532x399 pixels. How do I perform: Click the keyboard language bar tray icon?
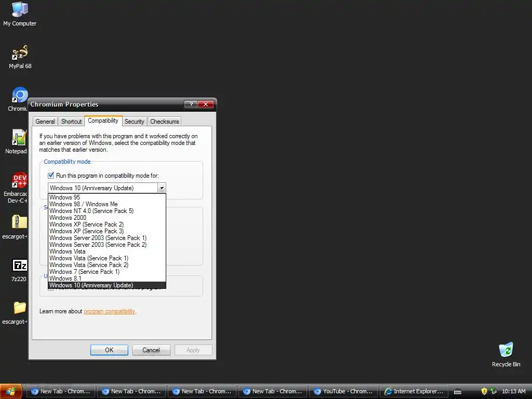458,392
